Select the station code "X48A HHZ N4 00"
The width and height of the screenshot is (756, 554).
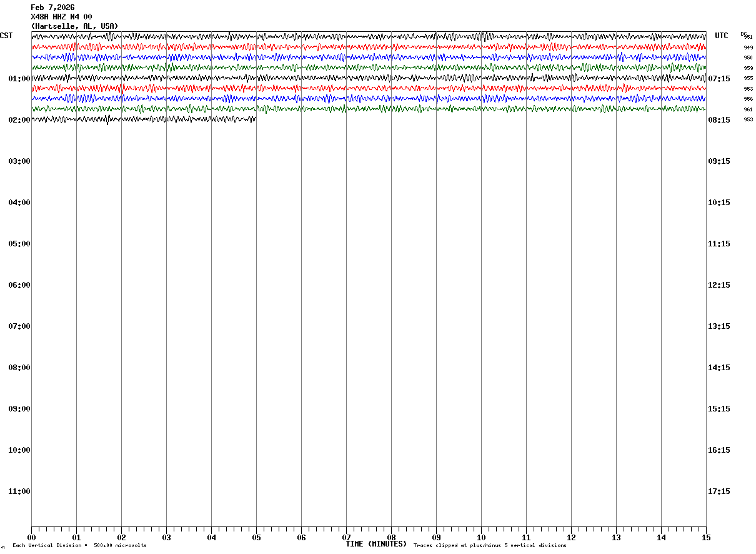(x=61, y=17)
